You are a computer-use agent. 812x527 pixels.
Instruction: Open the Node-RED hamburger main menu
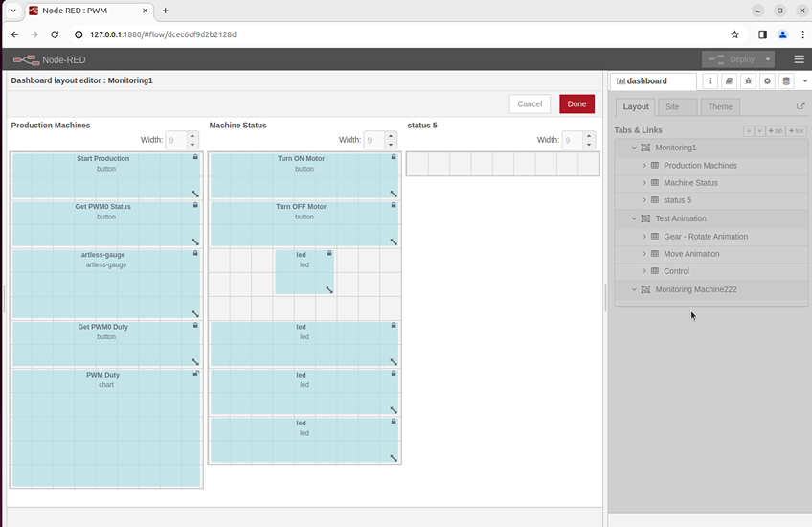point(799,59)
